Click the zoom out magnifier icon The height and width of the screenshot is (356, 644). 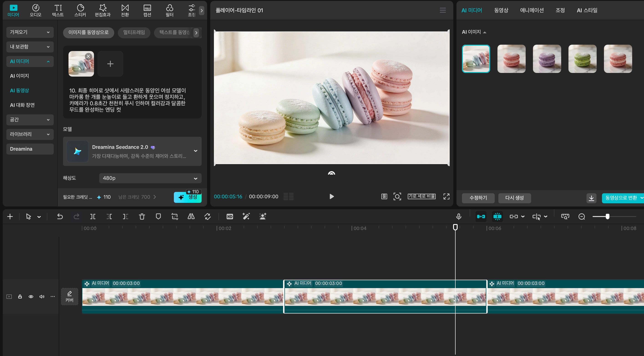[581, 217]
